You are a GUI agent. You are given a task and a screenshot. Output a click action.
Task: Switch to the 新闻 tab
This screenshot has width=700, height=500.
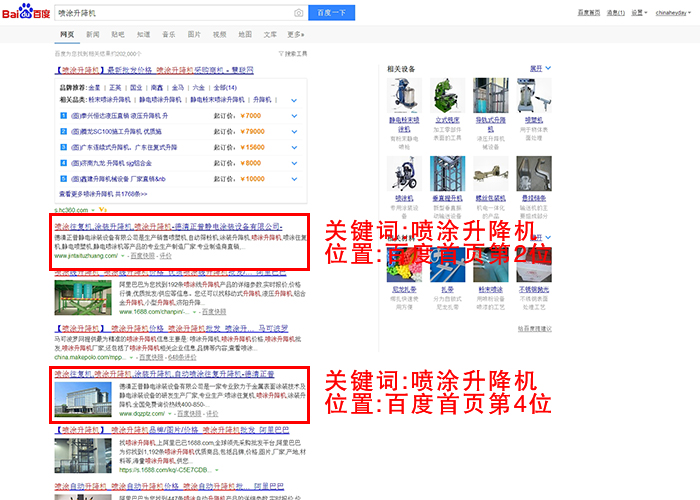pyautogui.click(x=93, y=34)
